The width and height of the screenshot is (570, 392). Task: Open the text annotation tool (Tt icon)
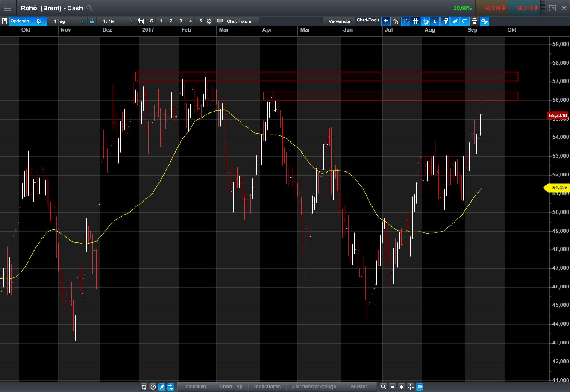click(406, 21)
